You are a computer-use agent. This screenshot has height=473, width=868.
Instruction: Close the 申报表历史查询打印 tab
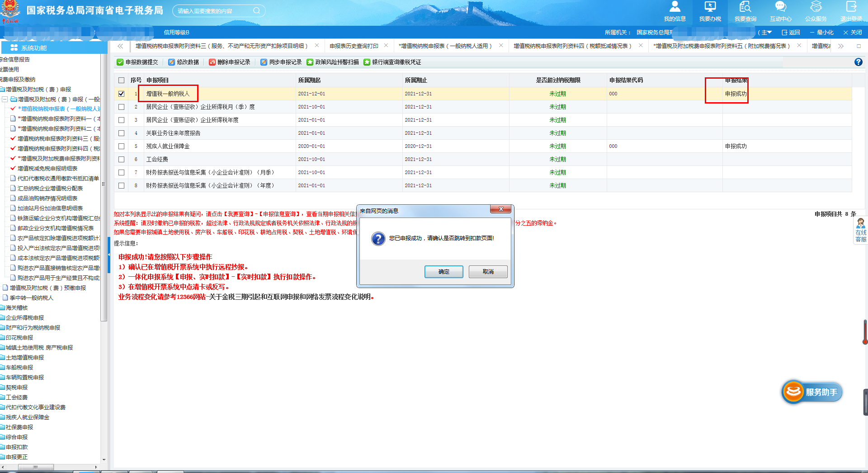pos(386,46)
